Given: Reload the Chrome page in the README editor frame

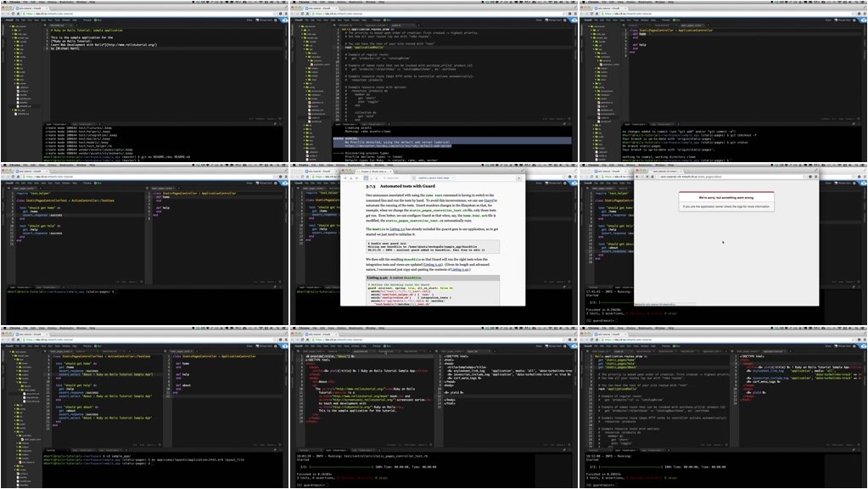Looking at the screenshot, I should (x=14, y=14).
